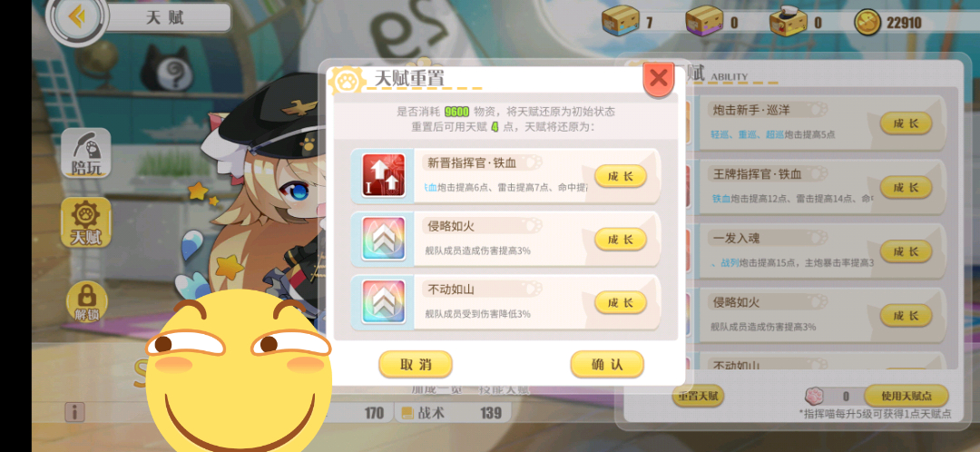Tap the purple supply box icon
This screenshot has width=980, height=452.
(704, 22)
